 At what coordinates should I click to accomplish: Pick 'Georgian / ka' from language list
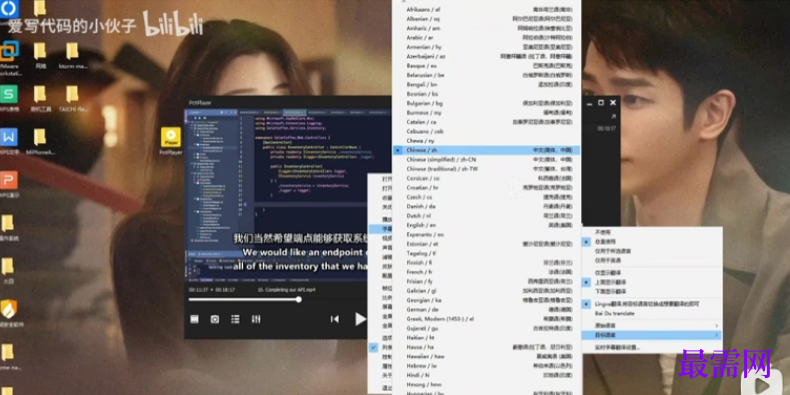click(487, 300)
